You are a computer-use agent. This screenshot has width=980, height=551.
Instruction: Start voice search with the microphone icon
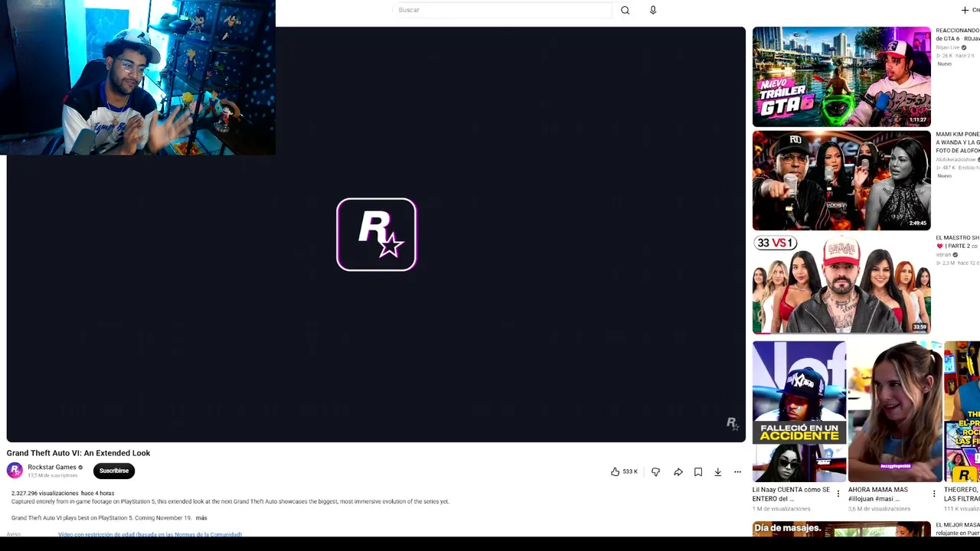coord(653,10)
